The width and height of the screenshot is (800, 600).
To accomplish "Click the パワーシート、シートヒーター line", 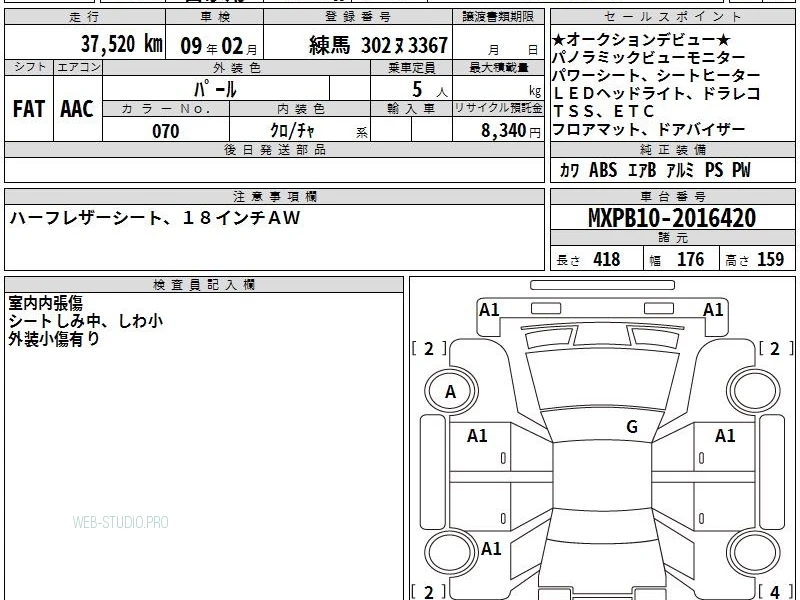I will point(656,76).
